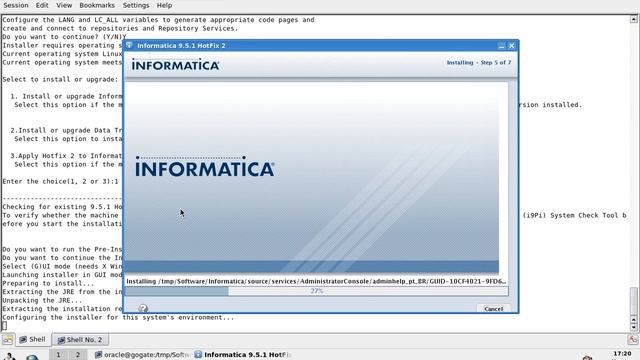Open the Edit menu in Konsole

(x=42, y=5)
